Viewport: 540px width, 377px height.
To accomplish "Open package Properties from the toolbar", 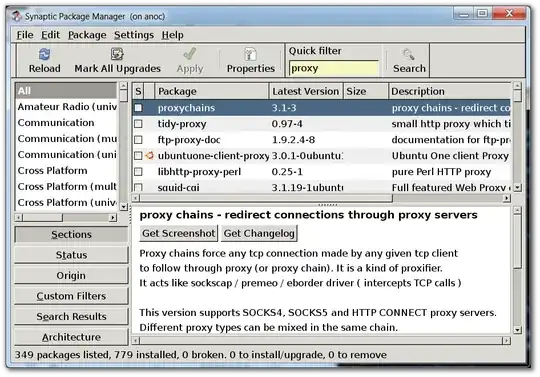I will tap(250, 54).
